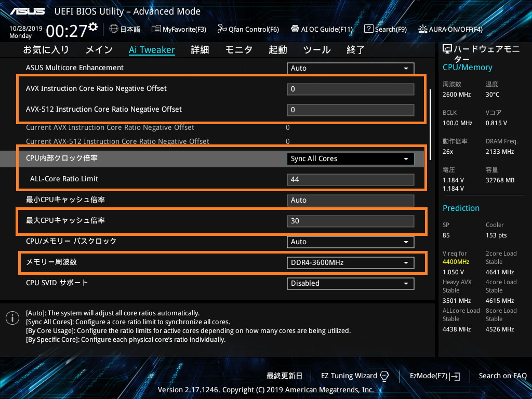Click 最終更新日 button
The image size is (532, 399).
pyautogui.click(x=284, y=376)
